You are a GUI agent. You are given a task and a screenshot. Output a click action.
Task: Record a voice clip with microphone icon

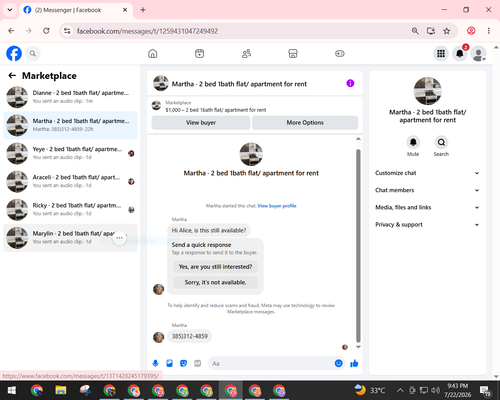coord(155,363)
